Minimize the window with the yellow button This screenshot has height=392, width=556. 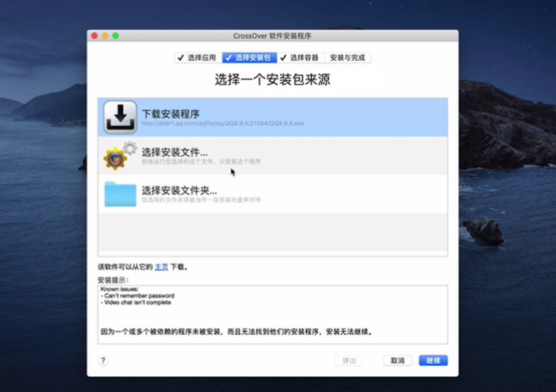tap(105, 36)
